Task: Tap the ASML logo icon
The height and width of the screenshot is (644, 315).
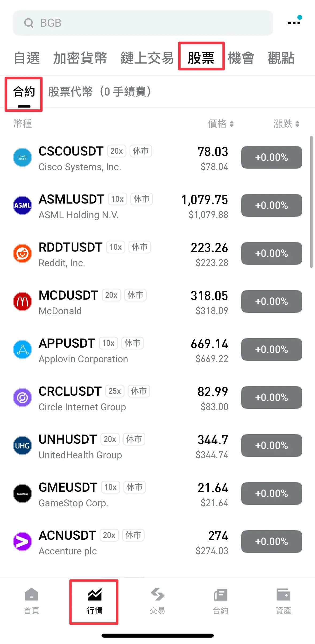Action: 22,205
